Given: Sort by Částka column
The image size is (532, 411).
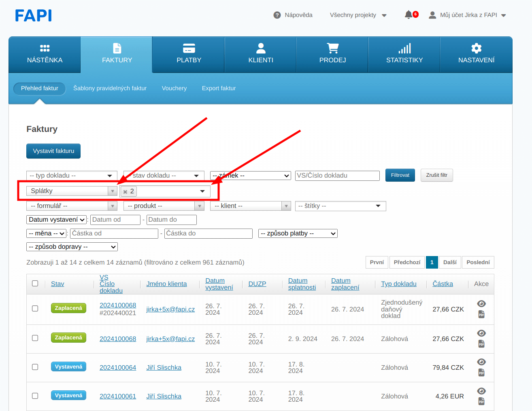Looking at the screenshot, I should pyautogui.click(x=443, y=284).
